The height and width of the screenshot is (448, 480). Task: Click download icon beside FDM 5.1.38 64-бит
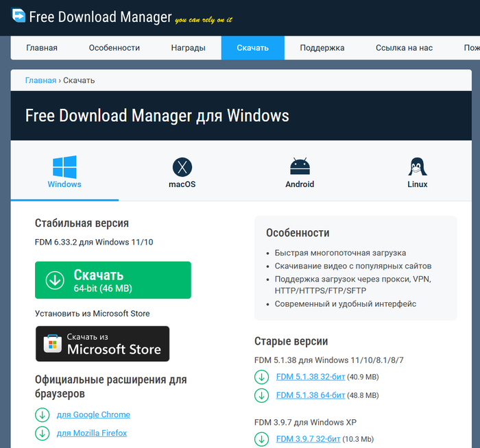tap(261, 395)
